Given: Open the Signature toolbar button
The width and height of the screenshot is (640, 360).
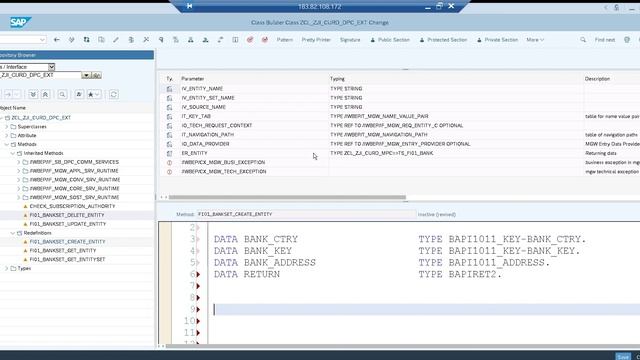Looking at the screenshot, I should (x=350, y=40).
